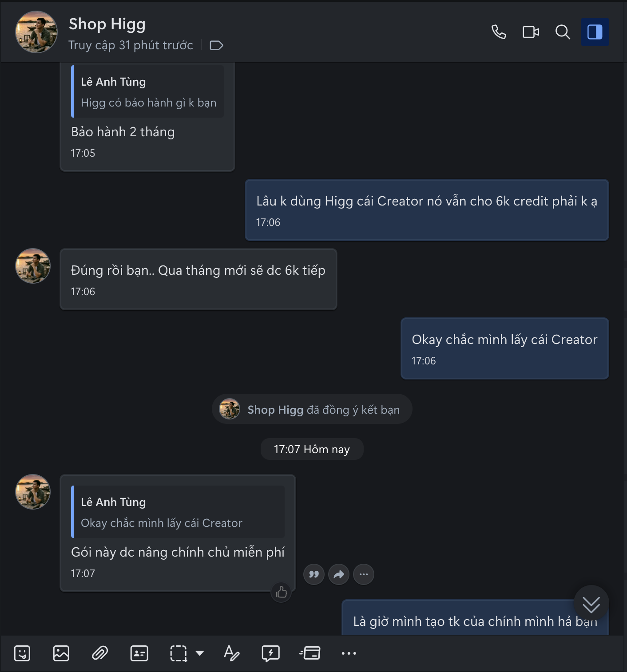This screenshot has height=672, width=627.
Task: Forward the "Gói này dc nâng chính chủ" message
Action: [339, 574]
